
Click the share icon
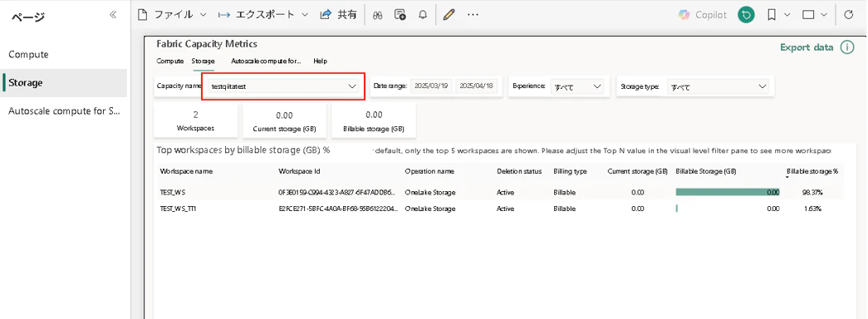(326, 15)
